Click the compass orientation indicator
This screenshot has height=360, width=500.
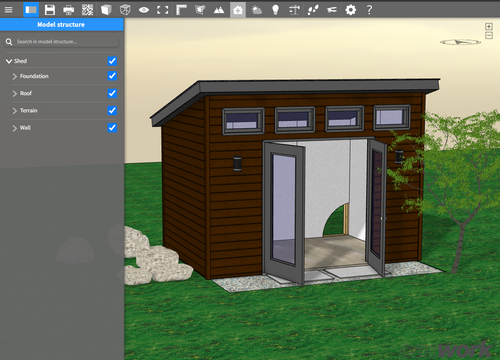[x=460, y=42]
